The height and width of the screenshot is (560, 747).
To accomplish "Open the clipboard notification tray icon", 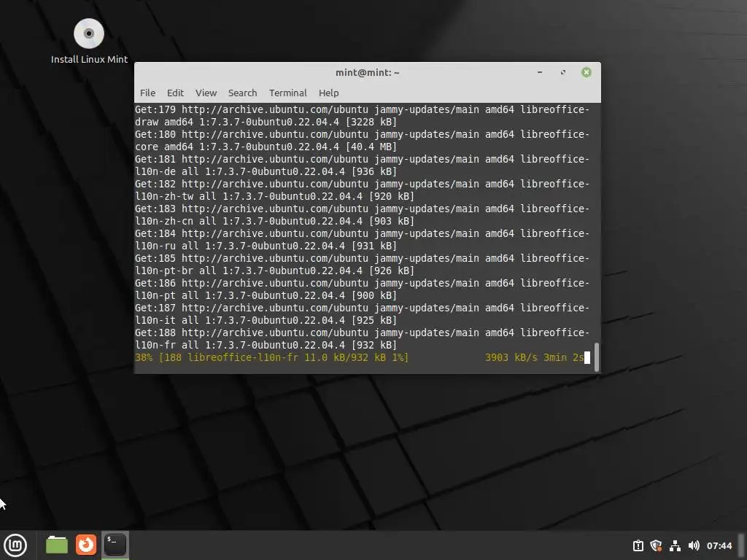I will pos(638,545).
